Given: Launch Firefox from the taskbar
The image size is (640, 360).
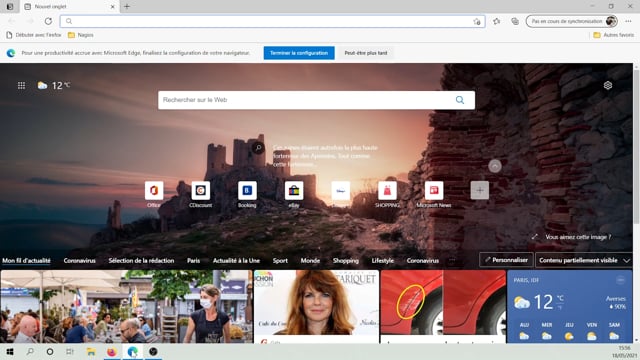Looking at the screenshot, I should pos(111,351).
